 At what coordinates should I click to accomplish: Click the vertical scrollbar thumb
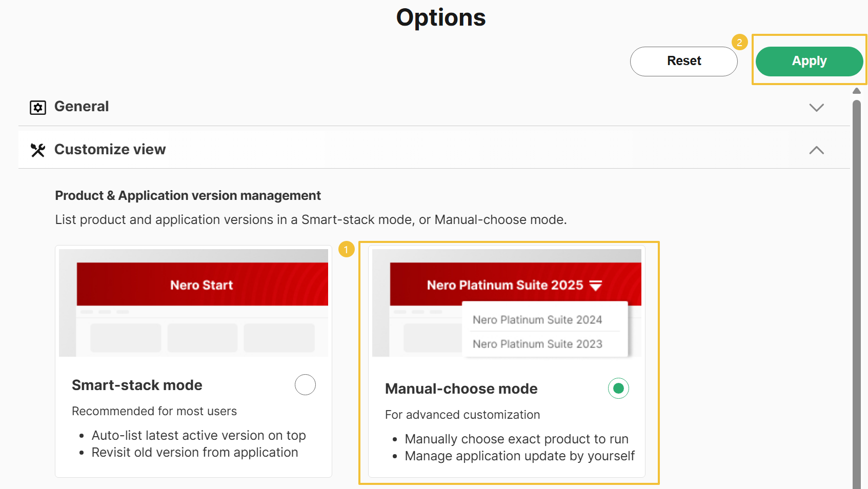click(x=856, y=294)
